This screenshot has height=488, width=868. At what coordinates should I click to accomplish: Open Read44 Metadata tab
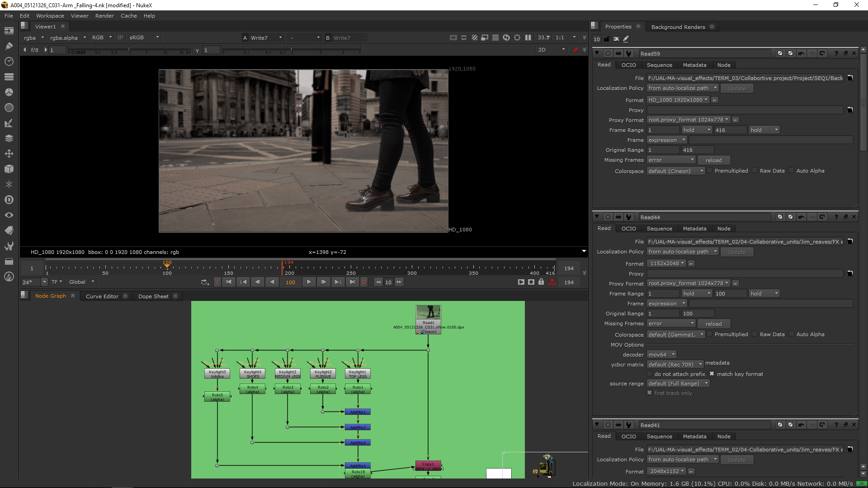(x=694, y=229)
